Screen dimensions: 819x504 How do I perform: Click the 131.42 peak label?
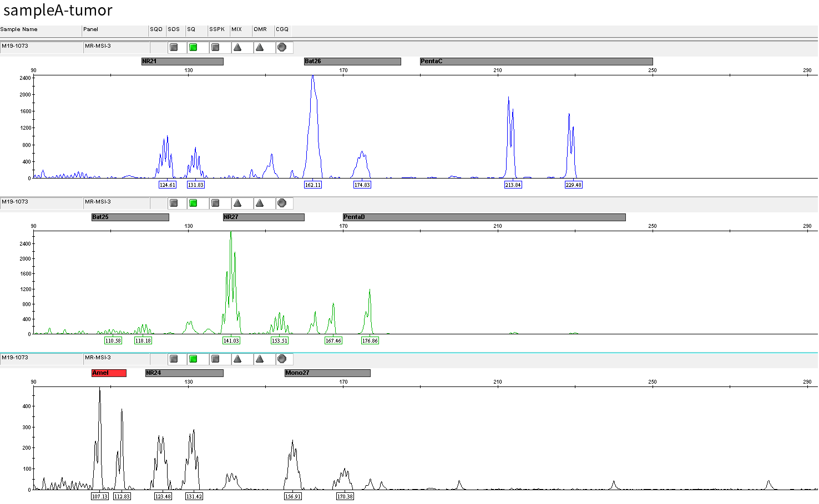click(x=194, y=496)
